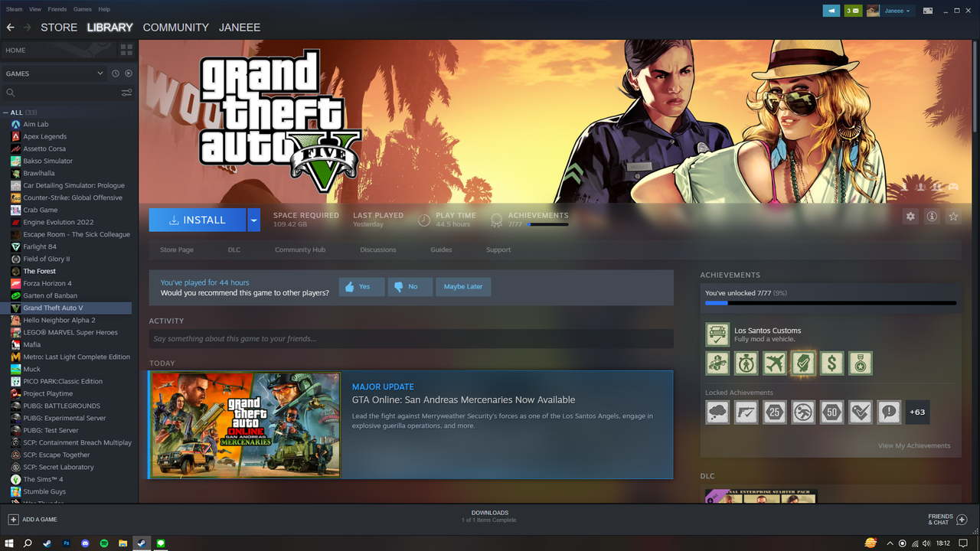The width and height of the screenshot is (980, 551).
Task: Open the locked thought cloud achievement icon
Action: pyautogui.click(x=717, y=412)
